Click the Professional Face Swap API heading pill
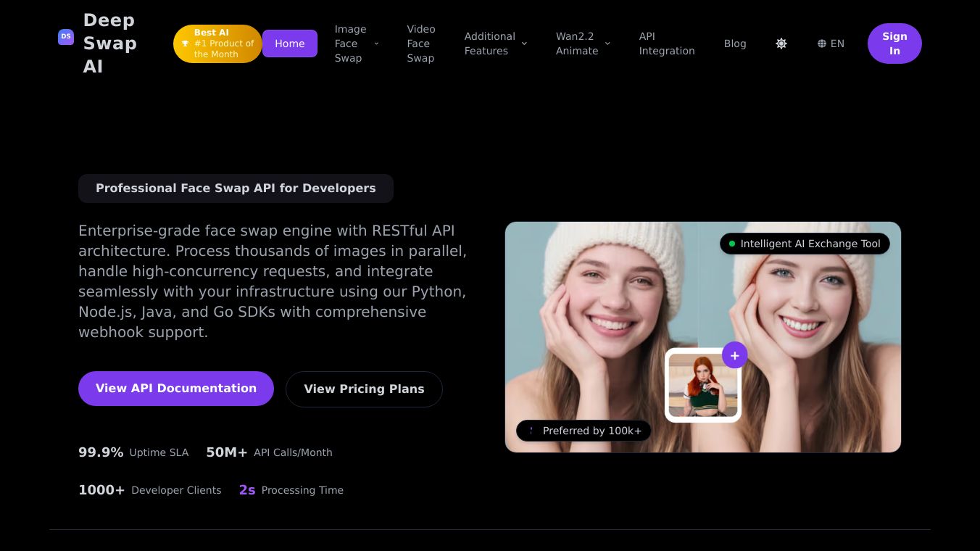The height and width of the screenshot is (551, 980). (x=236, y=188)
